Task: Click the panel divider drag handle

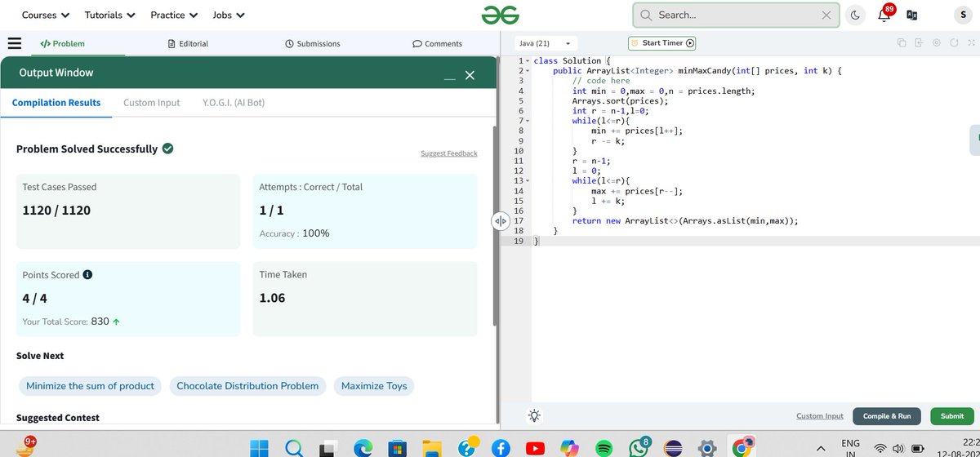Action: tap(501, 221)
